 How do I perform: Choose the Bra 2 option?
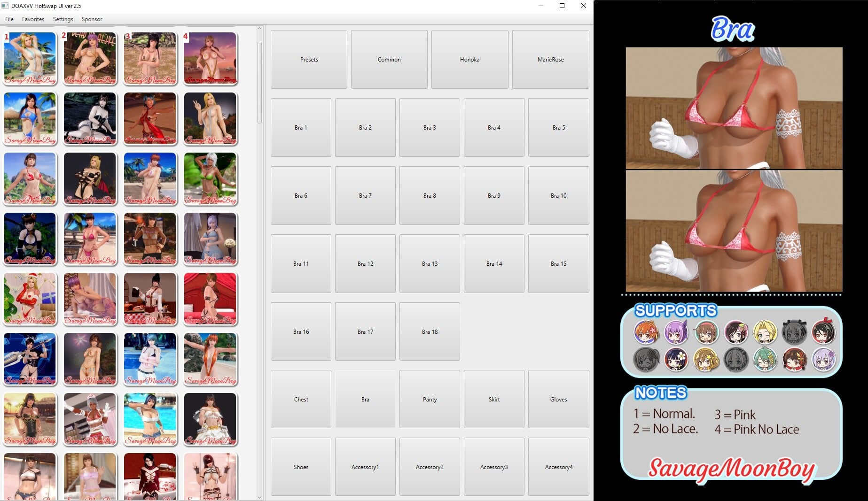tap(365, 127)
